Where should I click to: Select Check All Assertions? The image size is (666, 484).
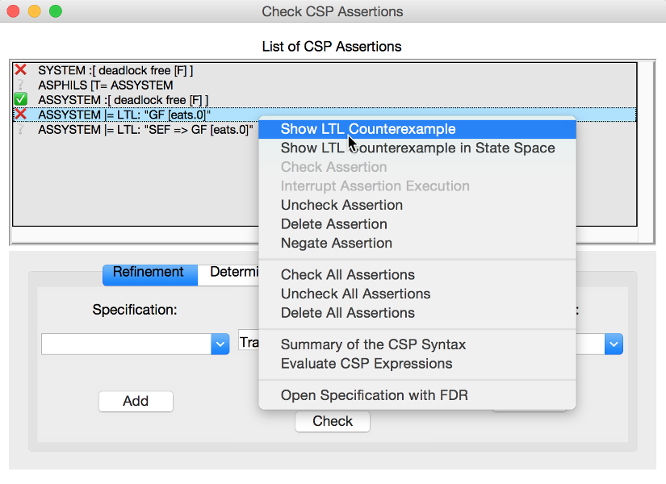point(347,275)
